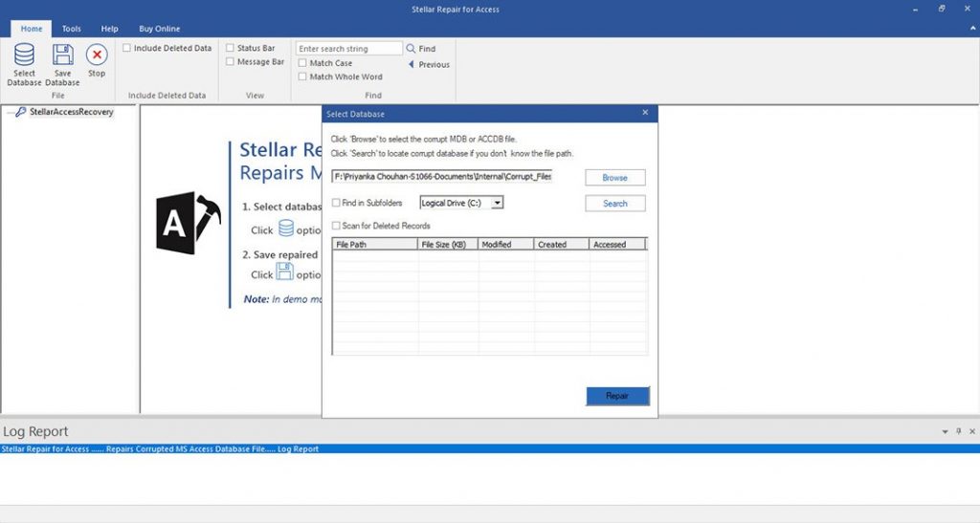
Task: Enable Match Whole Word option
Action: pos(302,76)
